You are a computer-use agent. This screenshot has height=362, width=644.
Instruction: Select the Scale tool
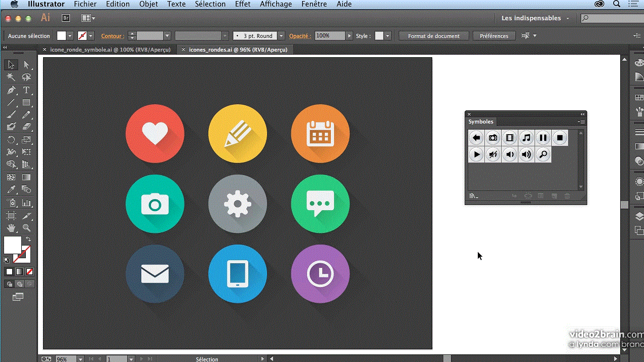point(26,140)
